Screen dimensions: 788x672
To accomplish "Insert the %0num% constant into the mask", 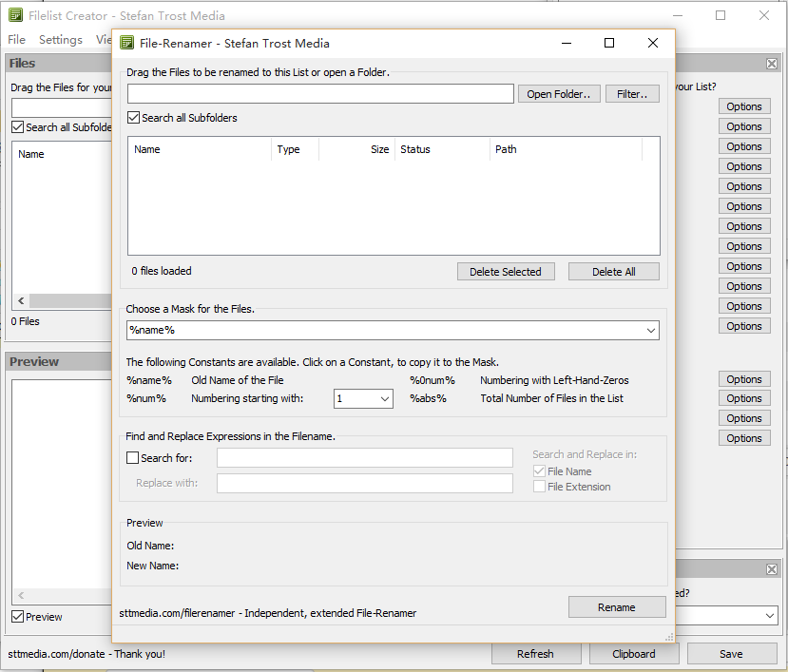I will point(432,380).
